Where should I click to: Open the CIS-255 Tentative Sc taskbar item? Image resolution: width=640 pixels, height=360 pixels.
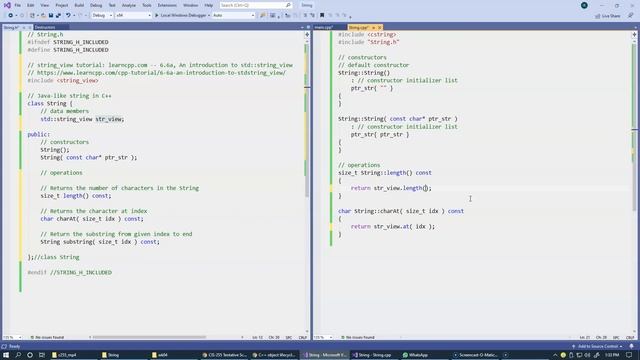tap(225, 355)
